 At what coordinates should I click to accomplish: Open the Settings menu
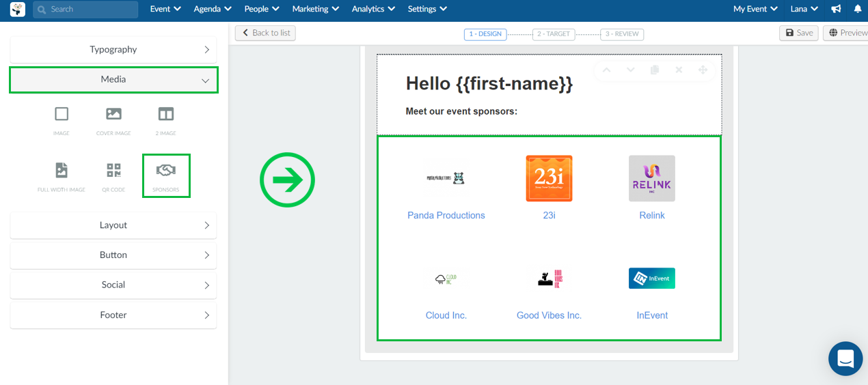coord(427,9)
